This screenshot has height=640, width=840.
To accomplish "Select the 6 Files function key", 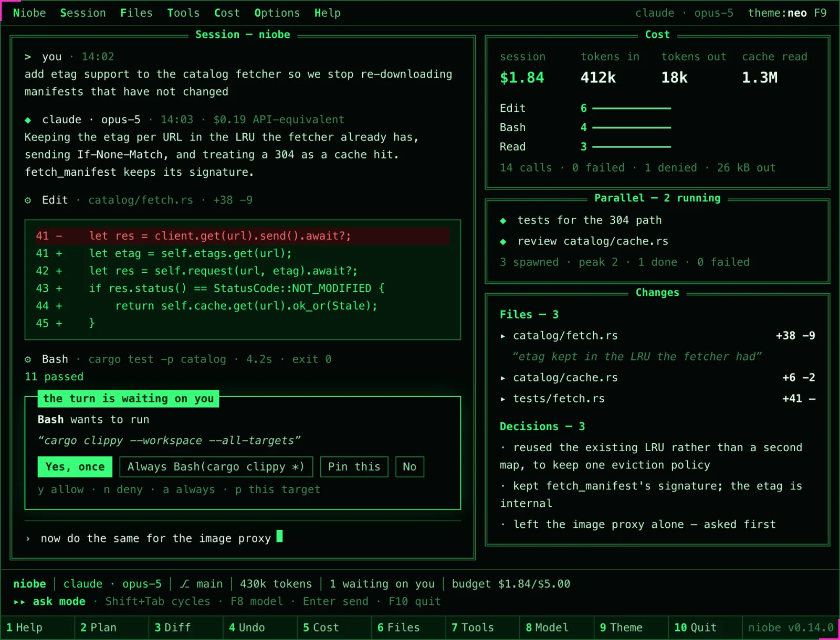I will [408, 627].
